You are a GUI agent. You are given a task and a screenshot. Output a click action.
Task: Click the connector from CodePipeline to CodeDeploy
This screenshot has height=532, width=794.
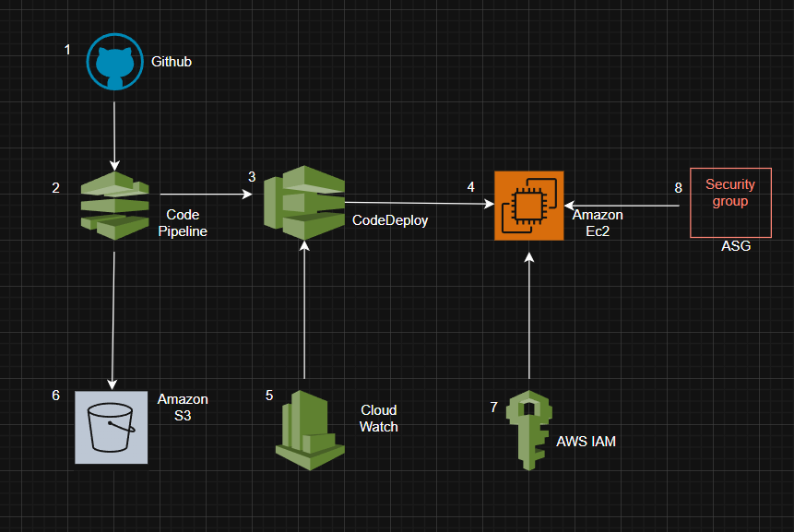click(x=206, y=194)
